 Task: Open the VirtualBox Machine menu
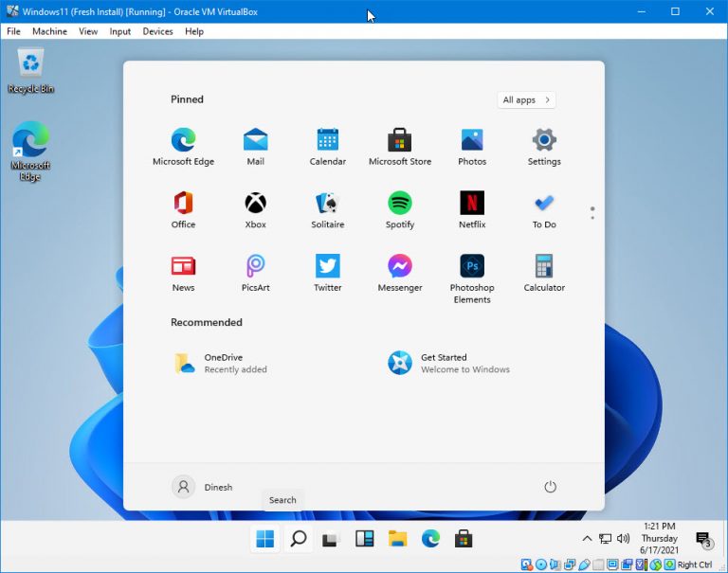[x=49, y=31]
